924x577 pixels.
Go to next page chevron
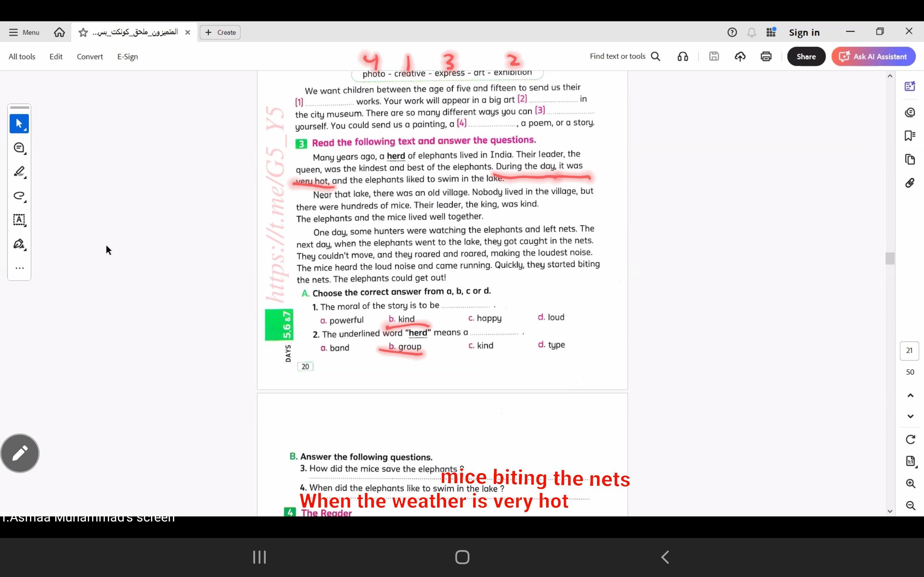(910, 416)
